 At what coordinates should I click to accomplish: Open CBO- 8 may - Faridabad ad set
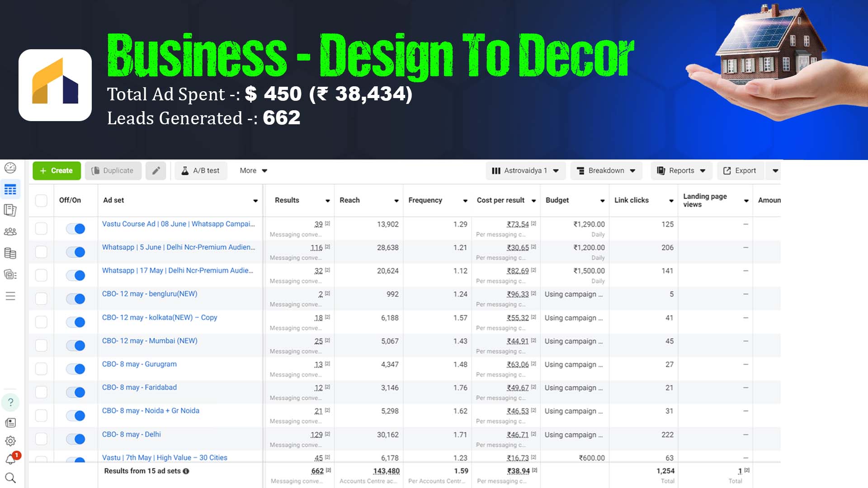(139, 387)
